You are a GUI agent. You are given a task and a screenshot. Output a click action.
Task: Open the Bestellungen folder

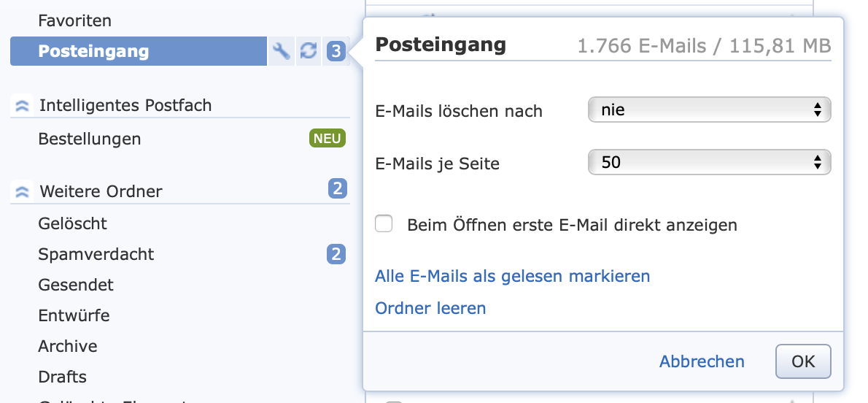point(90,139)
